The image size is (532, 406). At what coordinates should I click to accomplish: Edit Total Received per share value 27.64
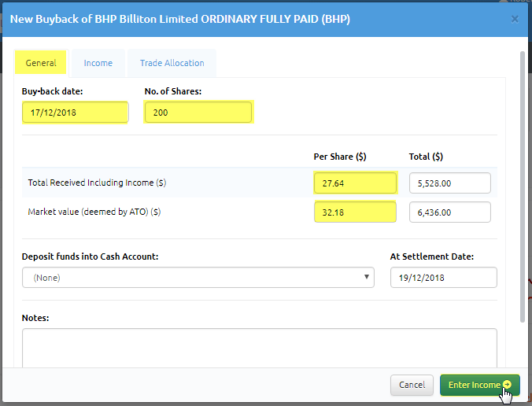coord(355,183)
